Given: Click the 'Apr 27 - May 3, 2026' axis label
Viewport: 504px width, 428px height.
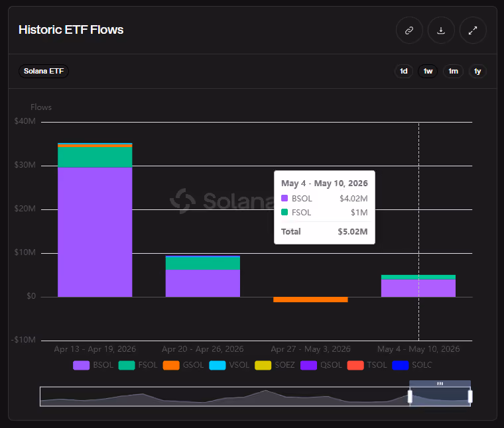Looking at the screenshot, I should 310,349.
